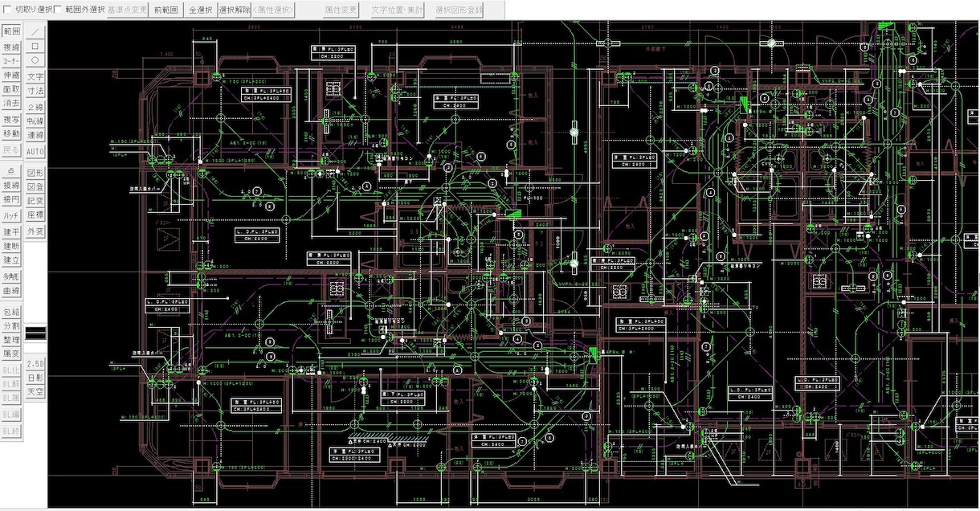Click the 全選択 select all button
This screenshot has height=511, width=980.
[200, 10]
